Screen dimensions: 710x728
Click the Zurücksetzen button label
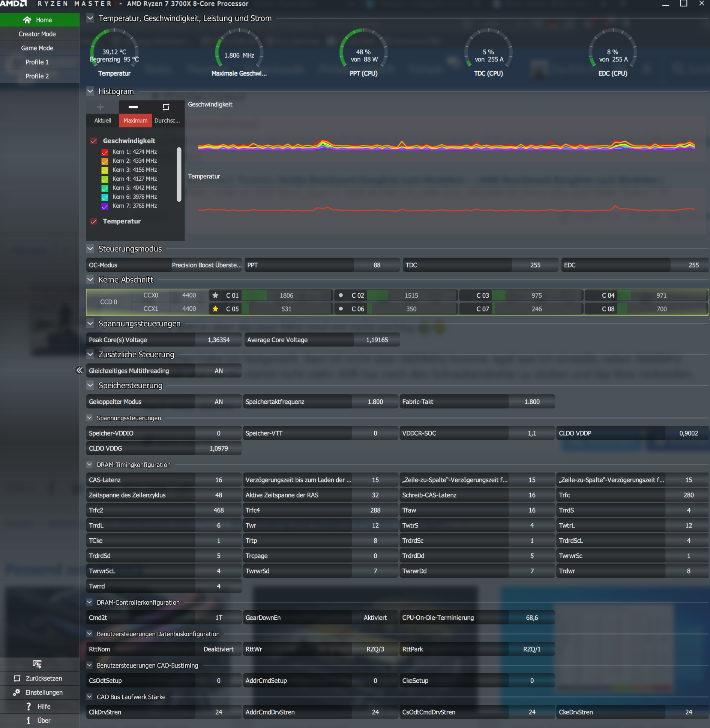[x=44, y=679]
